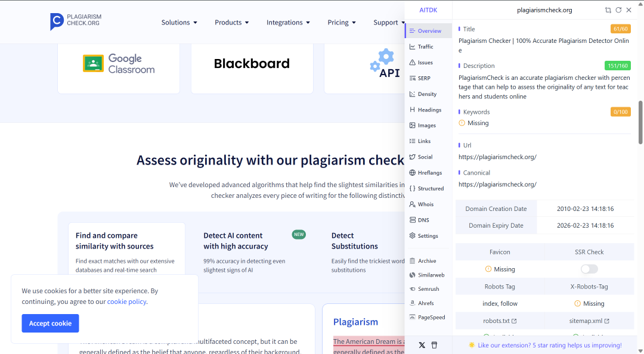This screenshot has width=644, height=354.
Task: Click the Semrush icon
Action: (413, 289)
